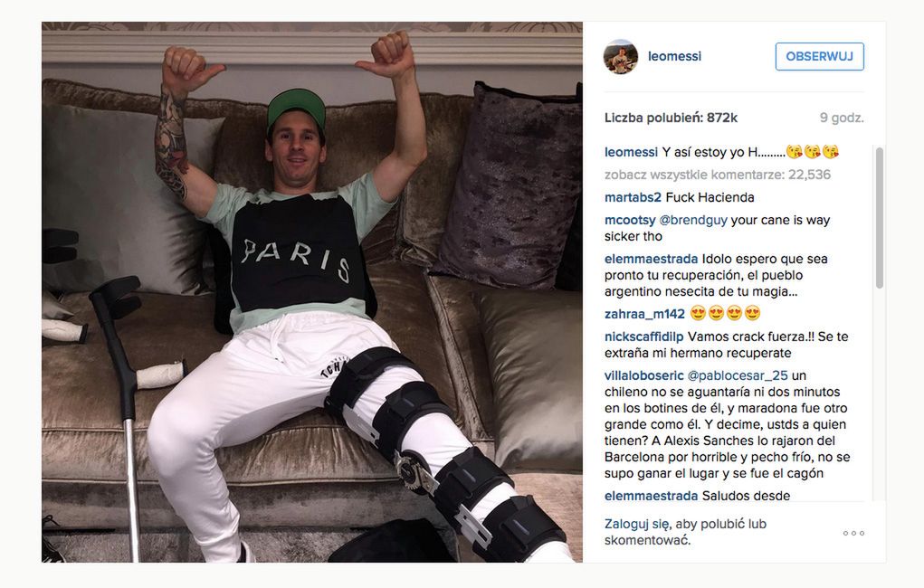Open the @brendguy mention link

pyautogui.click(x=693, y=220)
